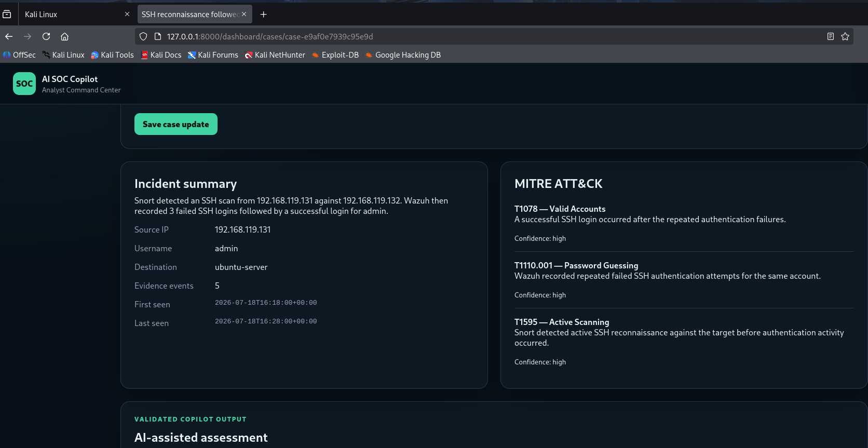This screenshot has width=868, height=448.
Task: Toggle Reader View icon in address bar
Action: (831, 36)
